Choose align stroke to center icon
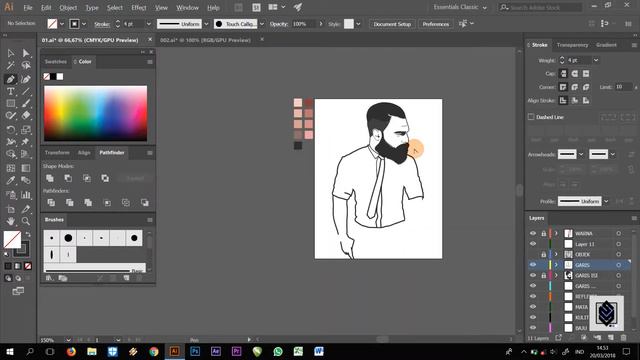The image size is (640, 360). (x=563, y=100)
